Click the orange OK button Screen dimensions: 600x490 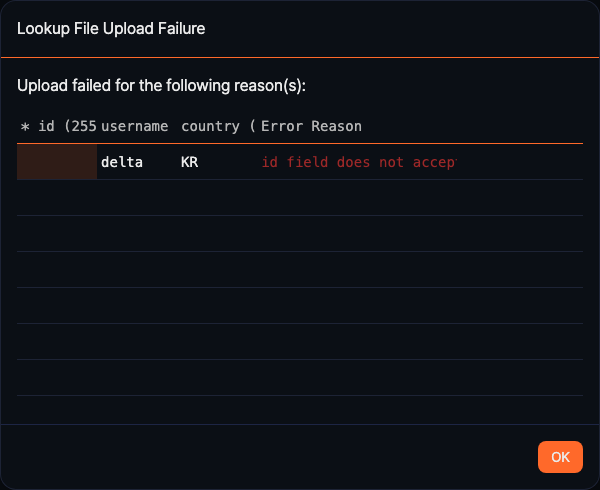click(x=560, y=457)
